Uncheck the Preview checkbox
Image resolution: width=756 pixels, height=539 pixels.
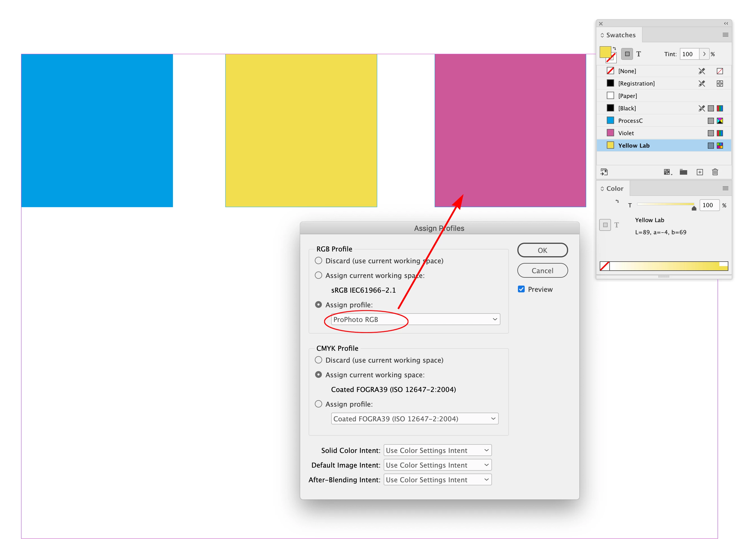521,289
